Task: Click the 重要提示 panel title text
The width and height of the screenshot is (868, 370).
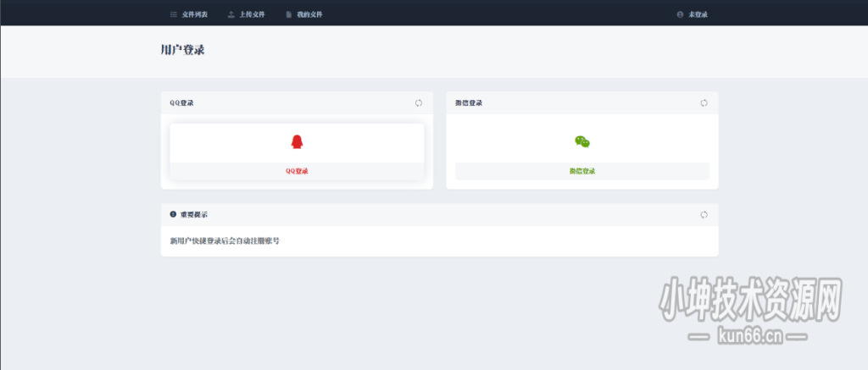Action: pos(194,214)
